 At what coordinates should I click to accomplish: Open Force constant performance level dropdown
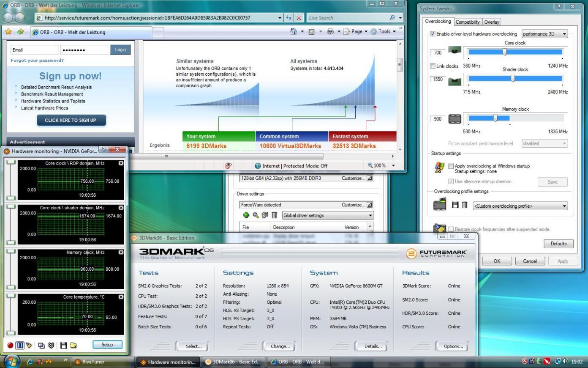coord(545,143)
